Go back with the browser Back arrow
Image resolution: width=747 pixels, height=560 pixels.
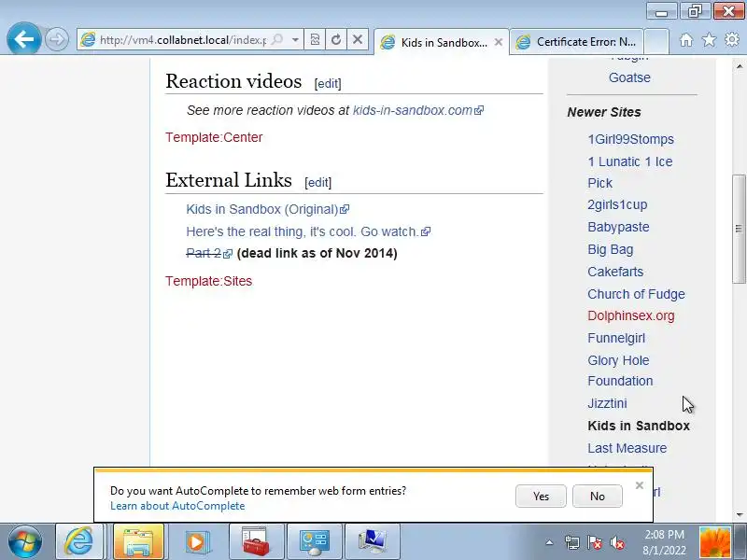23,38
